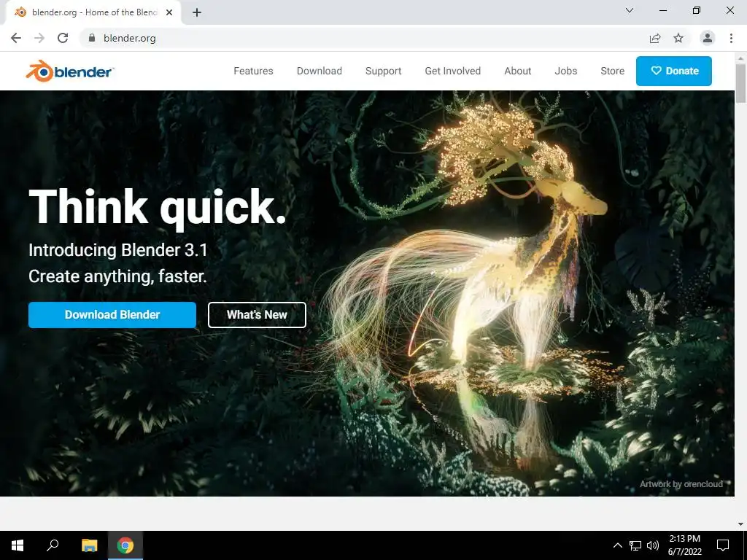The width and height of the screenshot is (747, 560).
Task: Click the Chrome taskbar icon
Action: (x=125, y=545)
